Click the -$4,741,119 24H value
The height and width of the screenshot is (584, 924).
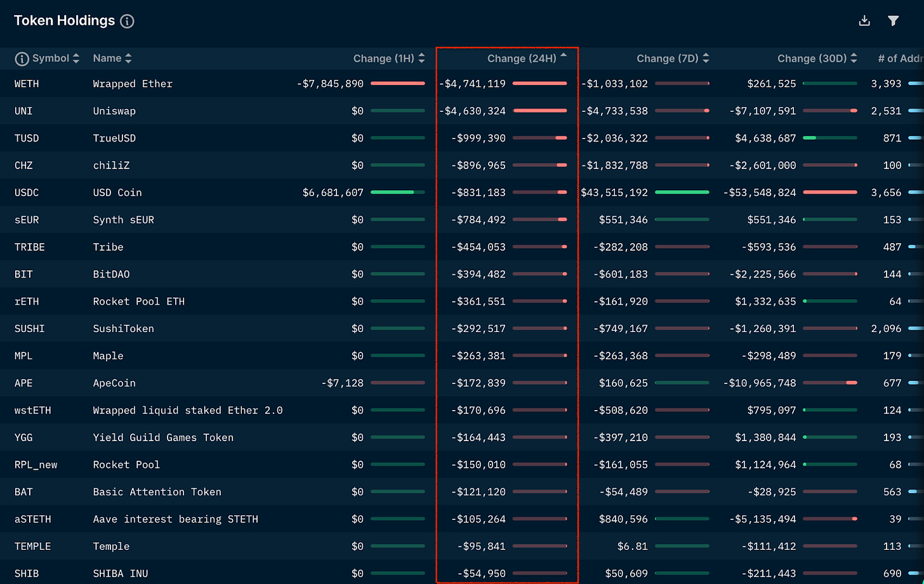472,84
